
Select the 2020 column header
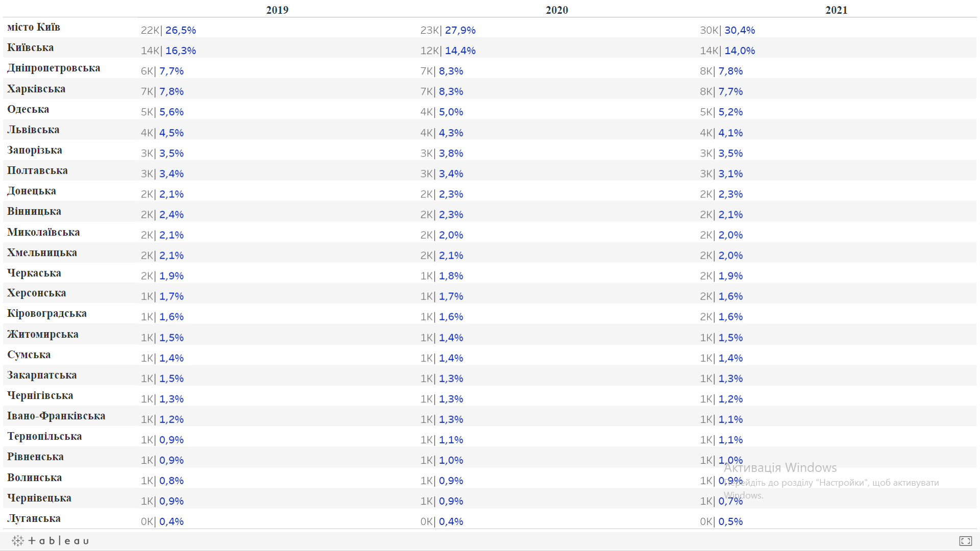(556, 10)
